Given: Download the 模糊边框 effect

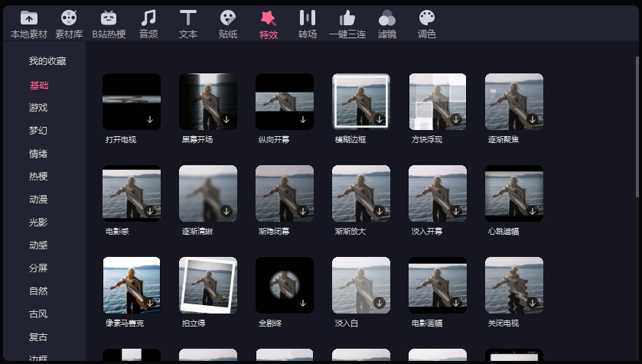Looking at the screenshot, I should pos(380,119).
